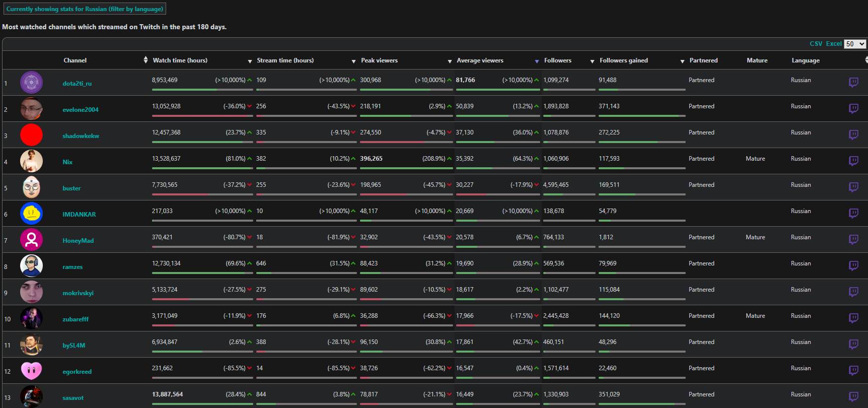This screenshot has height=408, width=868.
Task: Click zubarefff channel avatar
Action: tap(31, 318)
